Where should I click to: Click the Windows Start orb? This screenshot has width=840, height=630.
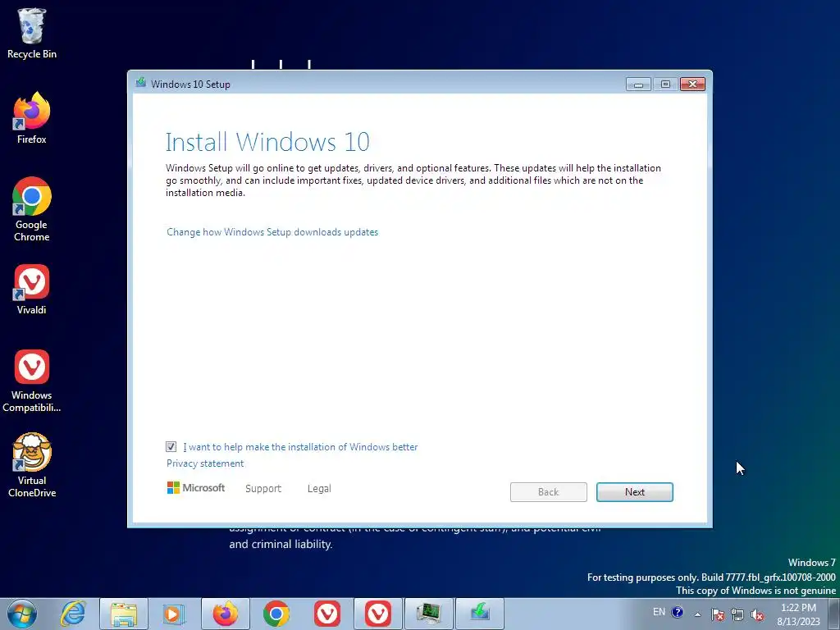pyautogui.click(x=22, y=614)
